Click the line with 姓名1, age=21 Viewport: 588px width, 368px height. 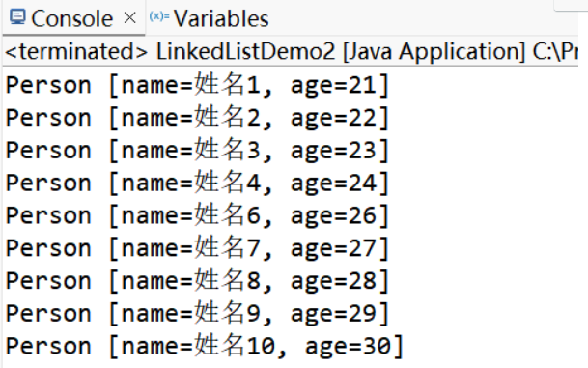pos(197,85)
